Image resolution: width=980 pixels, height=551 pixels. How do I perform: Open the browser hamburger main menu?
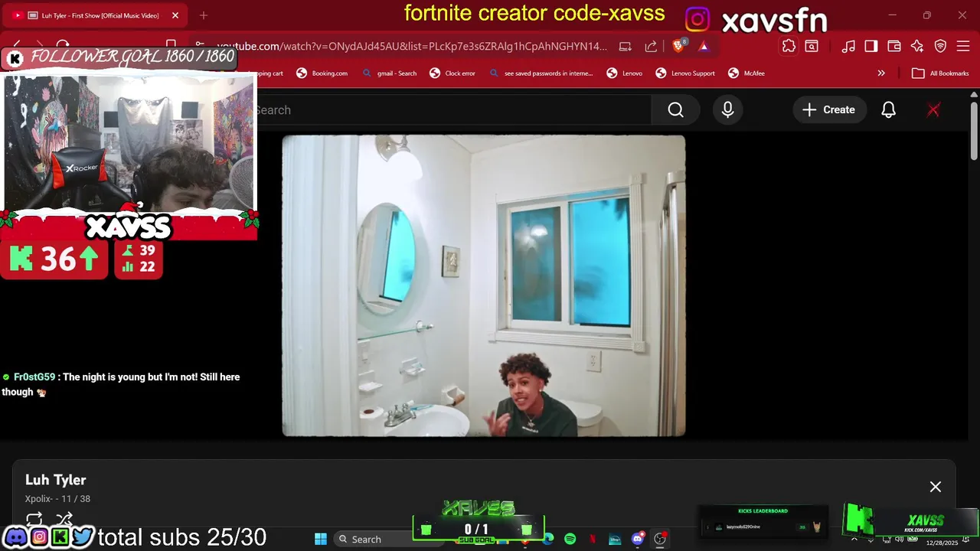[963, 46]
